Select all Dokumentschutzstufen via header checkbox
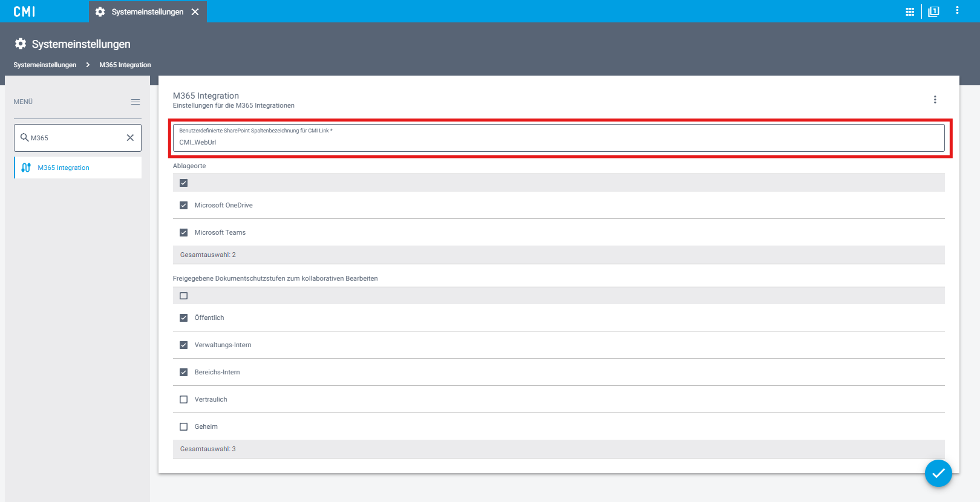Image resolution: width=980 pixels, height=502 pixels. (x=184, y=296)
